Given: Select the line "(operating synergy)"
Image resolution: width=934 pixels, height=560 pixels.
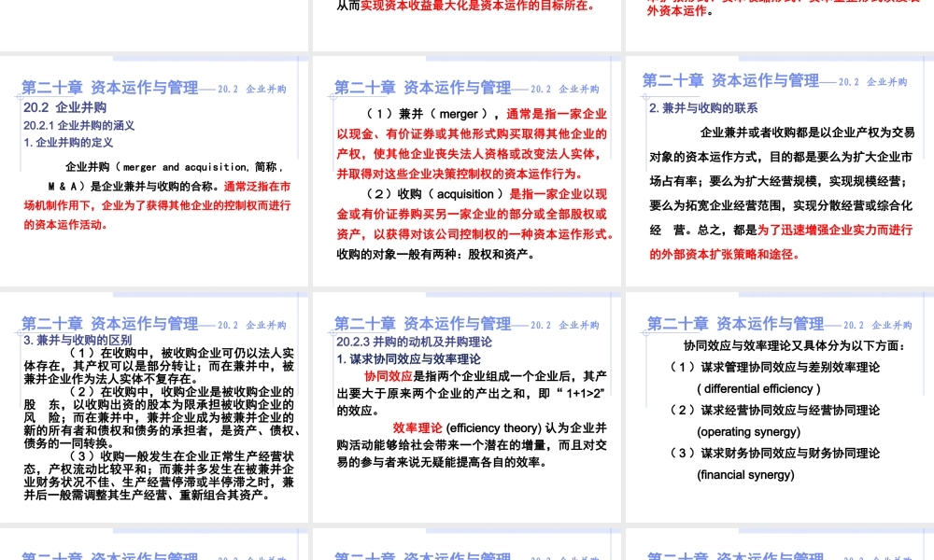Looking at the screenshot, I should pyautogui.click(x=746, y=431).
